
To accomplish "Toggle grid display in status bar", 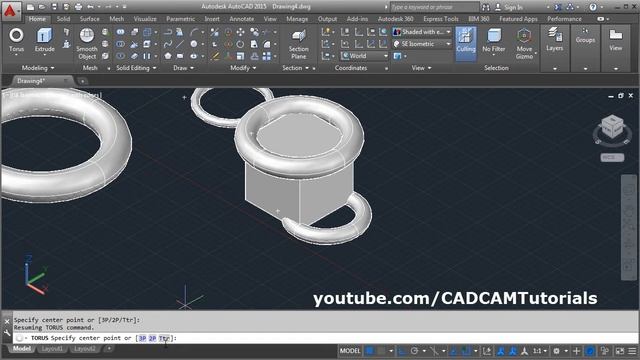I will pos(369,351).
